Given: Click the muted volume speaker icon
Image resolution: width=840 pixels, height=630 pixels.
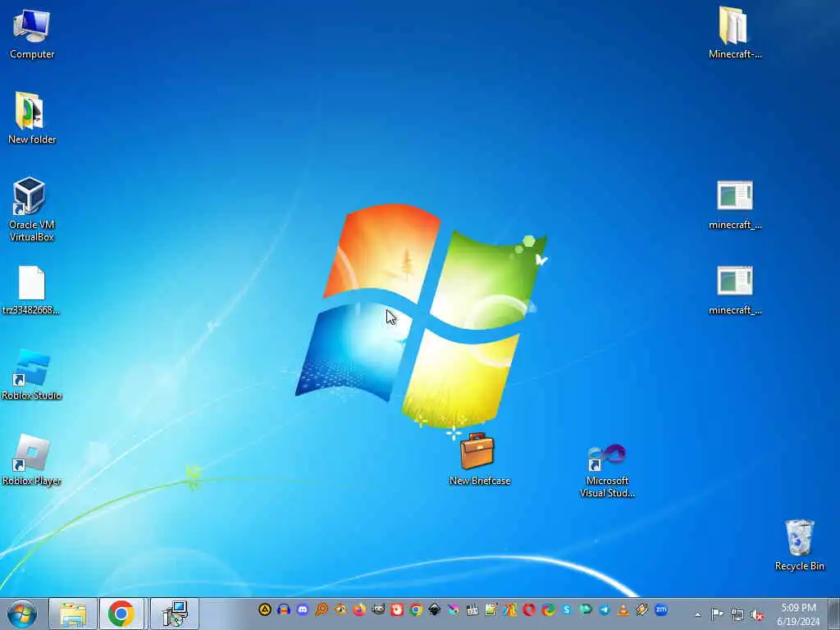Looking at the screenshot, I should tap(757, 614).
